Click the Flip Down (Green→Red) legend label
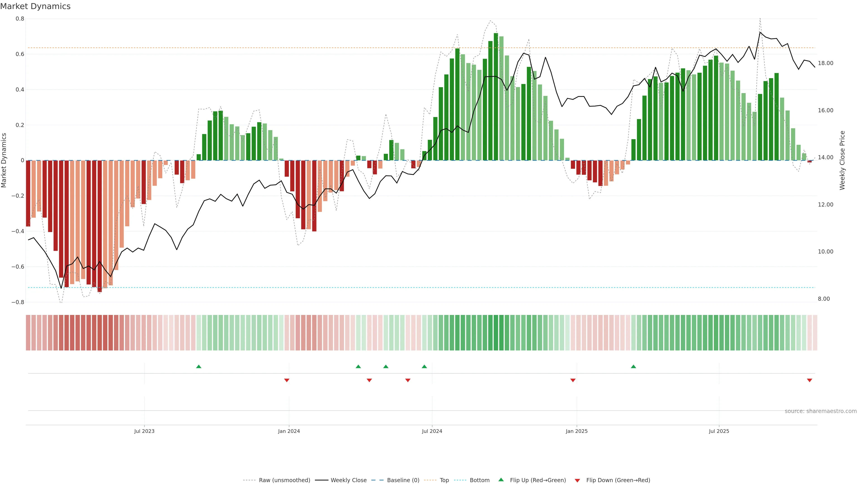This screenshot has height=488, width=868. [618, 480]
